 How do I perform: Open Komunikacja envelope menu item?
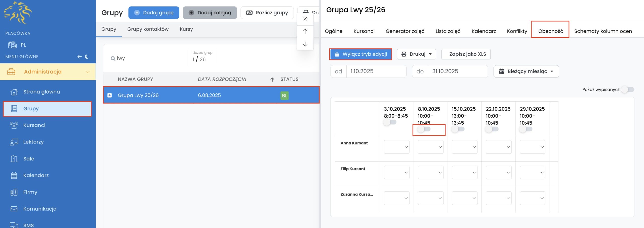click(x=40, y=209)
